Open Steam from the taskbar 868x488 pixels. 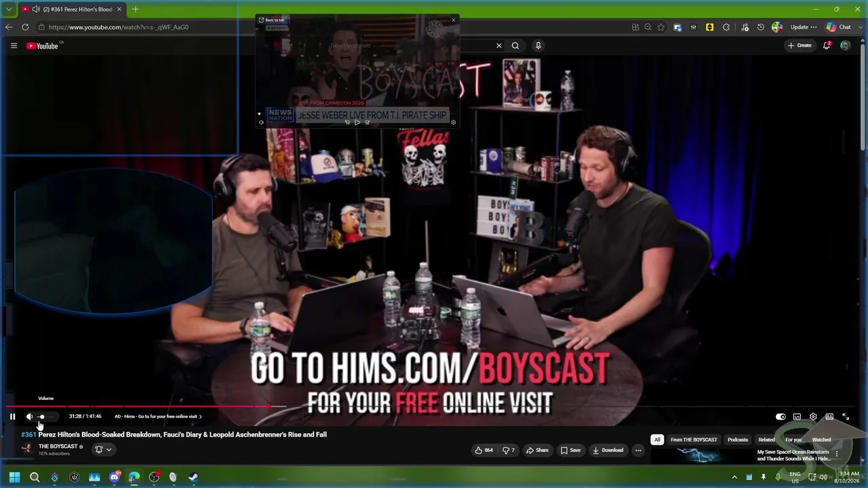click(x=193, y=477)
